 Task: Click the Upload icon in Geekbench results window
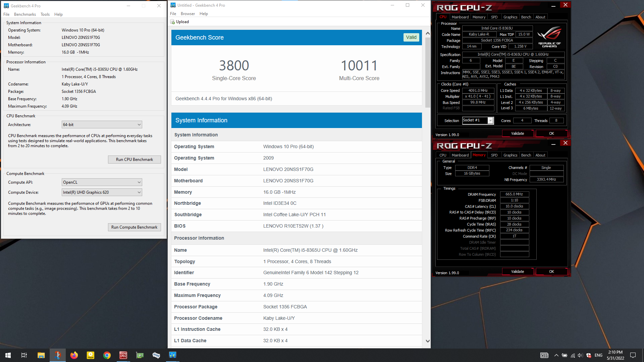pos(173,22)
